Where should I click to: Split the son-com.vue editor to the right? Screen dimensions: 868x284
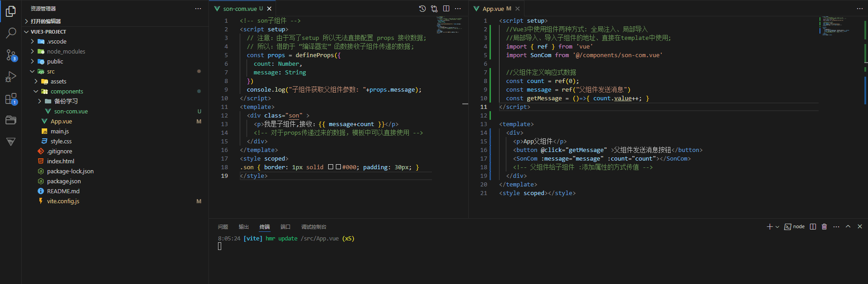[x=446, y=9]
